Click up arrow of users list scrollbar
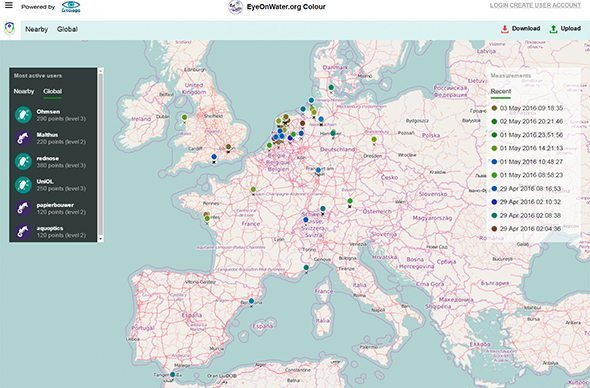The image size is (590, 388). tap(100, 71)
